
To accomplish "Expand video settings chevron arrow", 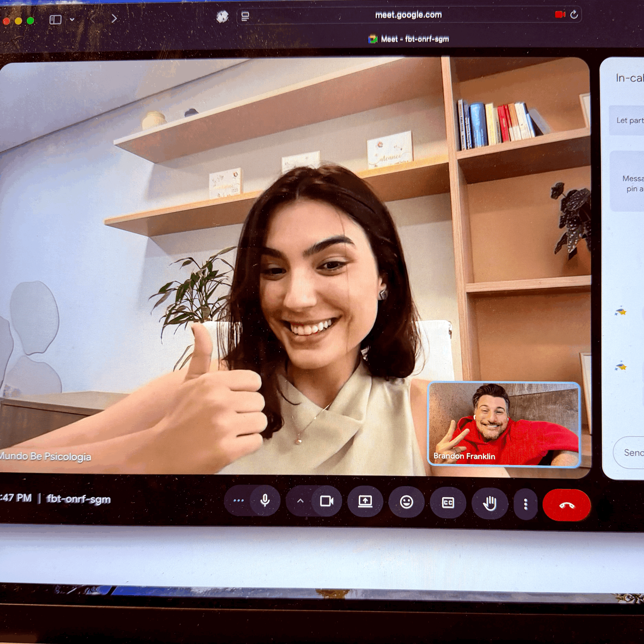I will click(300, 500).
